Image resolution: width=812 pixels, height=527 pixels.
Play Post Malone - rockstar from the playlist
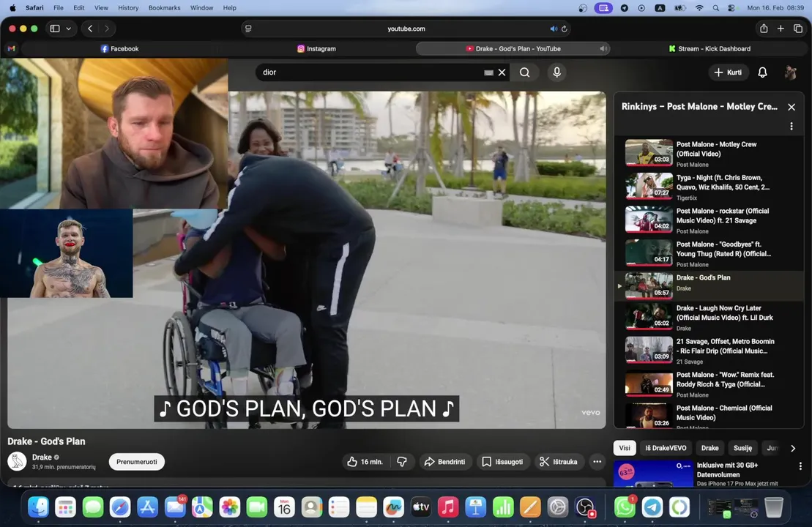click(x=709, y=220)
